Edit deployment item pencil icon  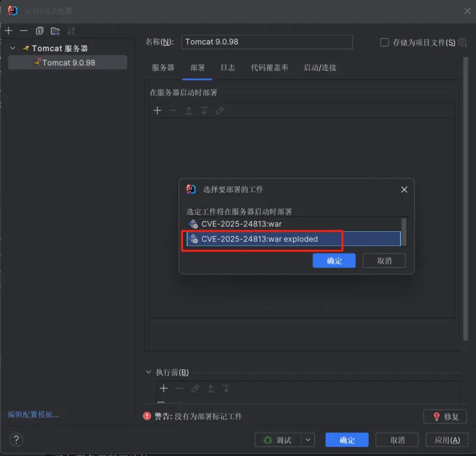coord(220,110)
